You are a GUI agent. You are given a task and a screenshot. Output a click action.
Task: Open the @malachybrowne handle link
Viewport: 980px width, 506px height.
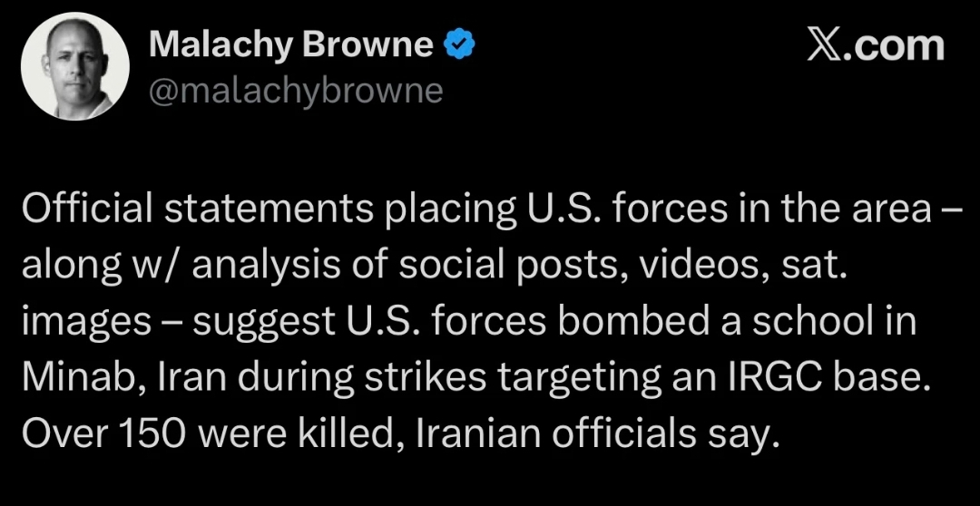[x=295, y=91]
